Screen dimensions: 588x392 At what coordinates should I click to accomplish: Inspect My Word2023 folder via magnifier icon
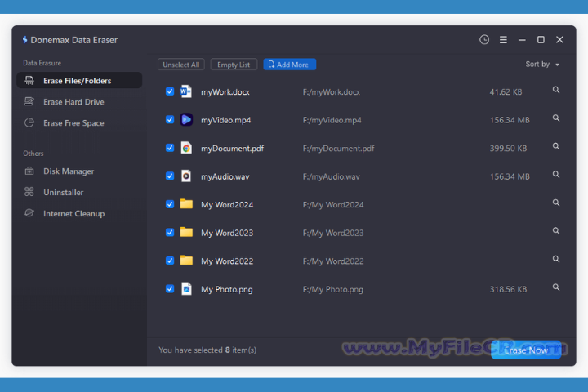tap(556, 230)
